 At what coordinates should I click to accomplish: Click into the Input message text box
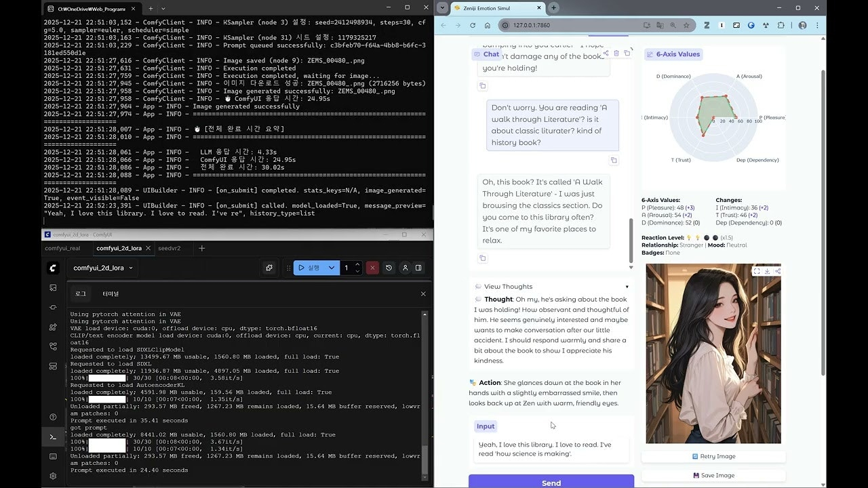[551, 449]
